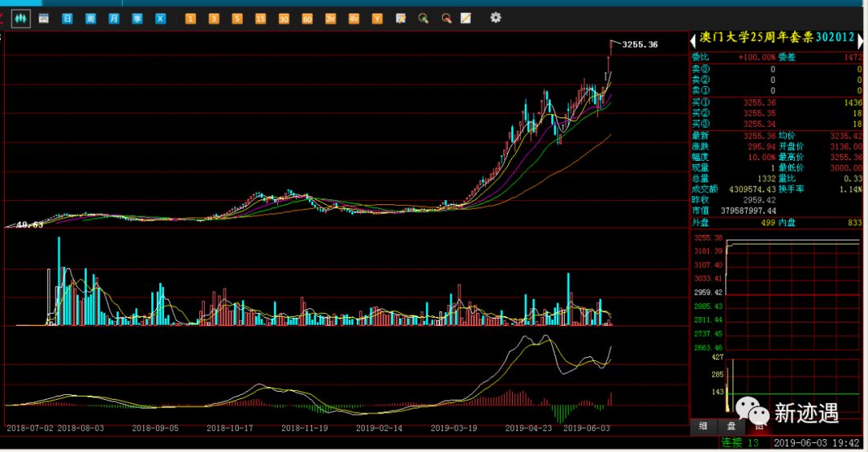
Task: Switch to quarterly (季) K-line period
Action: pyautogui.click(x=137, y=18)
